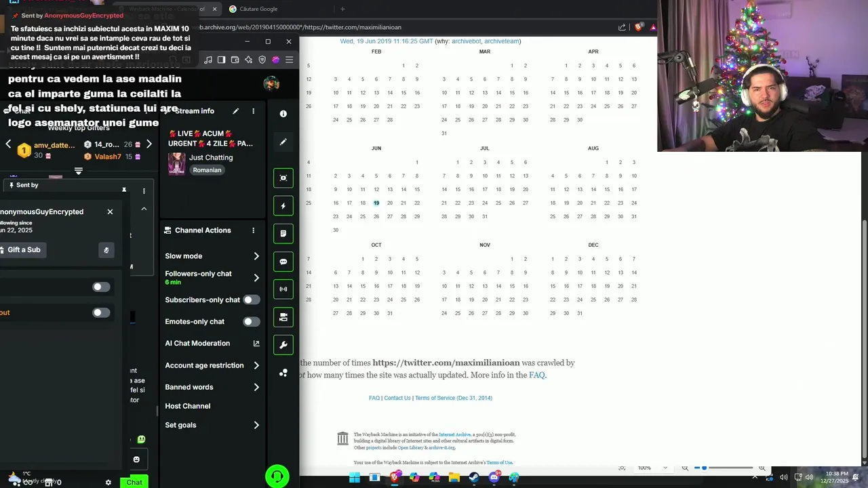Collapse the pinned message with chevron up
This screenshot has width=868, height=488.
144,209
